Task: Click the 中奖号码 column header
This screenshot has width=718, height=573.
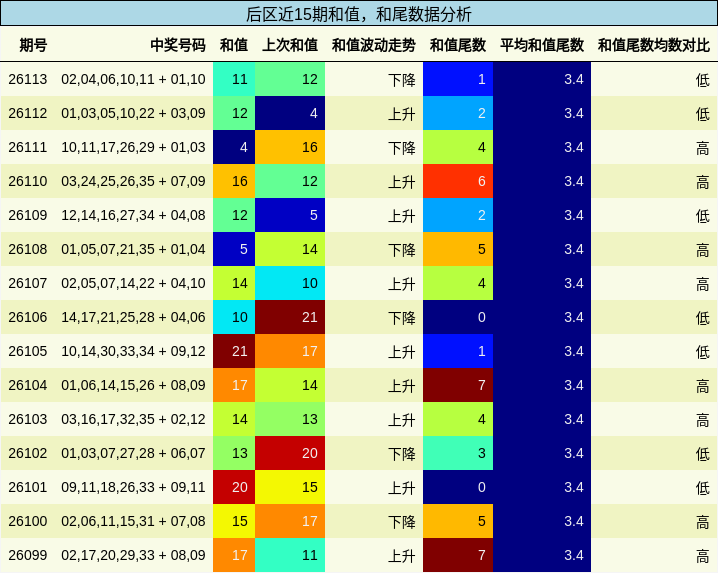Action: pyautogui.click(x=178, y=45)
